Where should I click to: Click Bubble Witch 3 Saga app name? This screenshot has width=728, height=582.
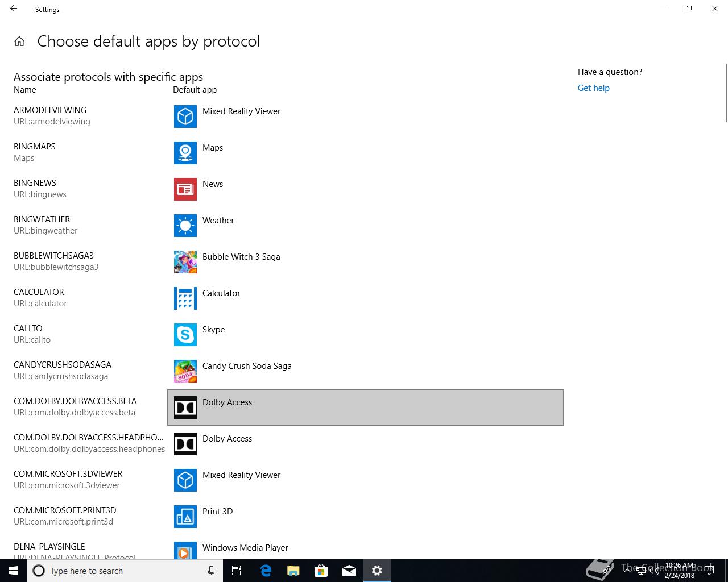241,257
